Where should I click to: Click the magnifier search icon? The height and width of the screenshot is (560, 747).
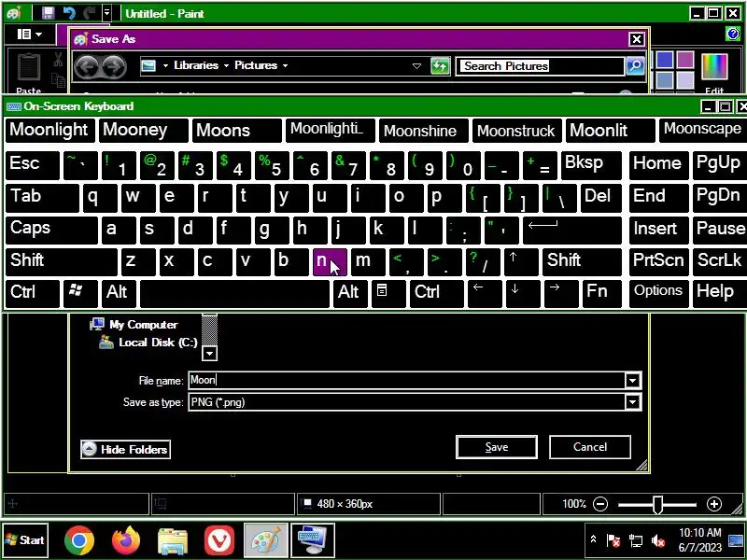(x=635, y=66)
